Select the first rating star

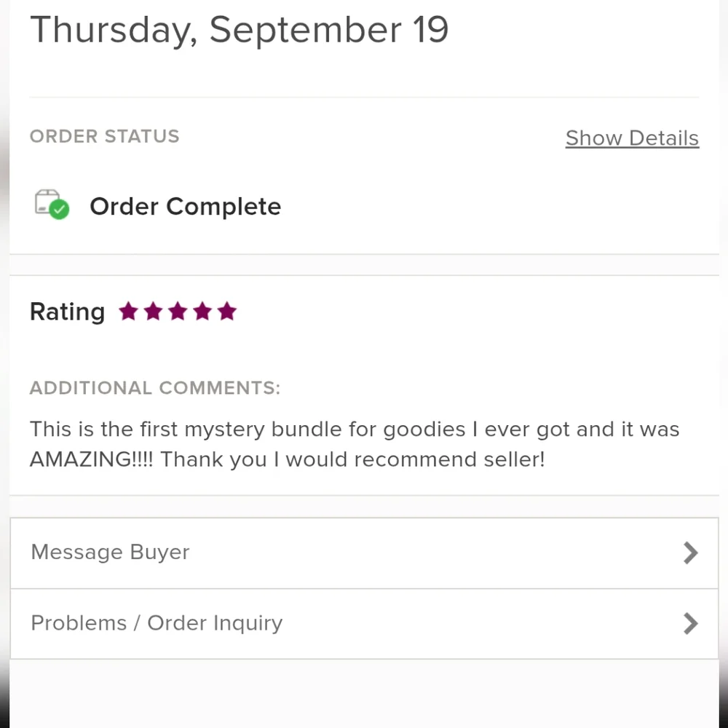pos(128,311)
